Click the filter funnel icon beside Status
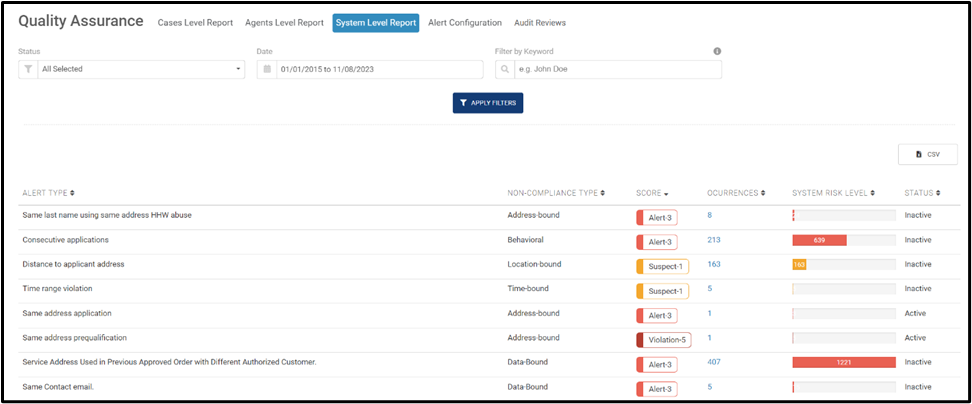The image size is (972, 404). pos(28,69)
